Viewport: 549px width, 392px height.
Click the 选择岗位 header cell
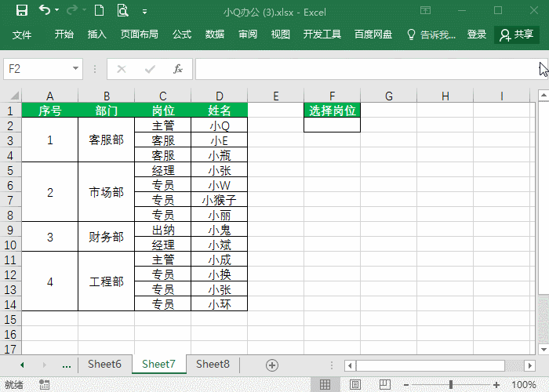[333, 111]
